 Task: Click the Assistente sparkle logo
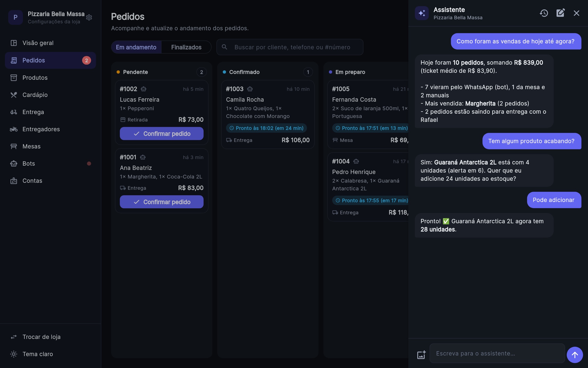click(422, 13)
